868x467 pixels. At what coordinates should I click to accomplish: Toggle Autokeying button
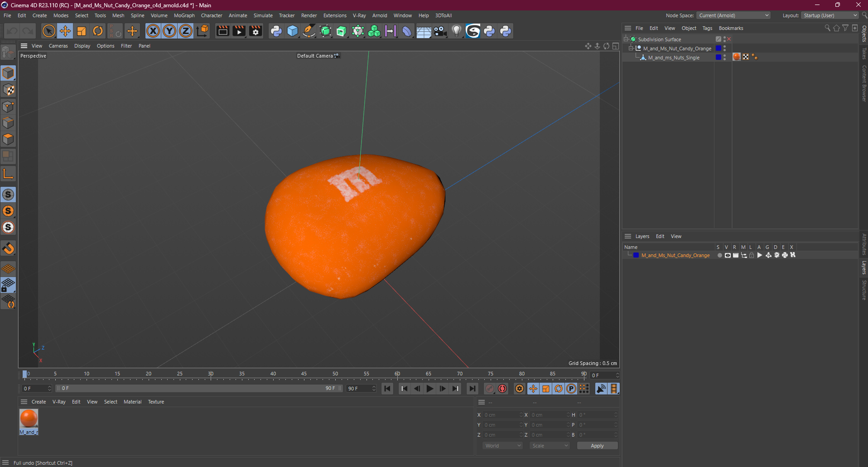click(502, 389)
